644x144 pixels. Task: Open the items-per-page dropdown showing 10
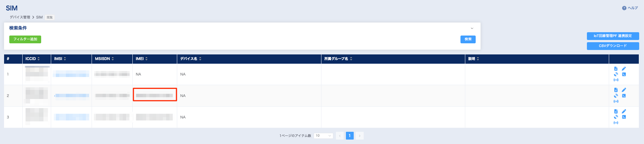[x=323, y=136]
